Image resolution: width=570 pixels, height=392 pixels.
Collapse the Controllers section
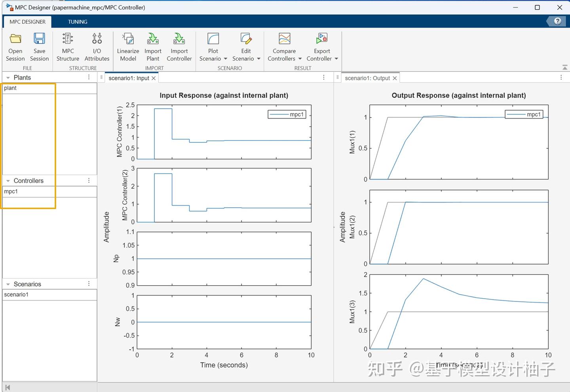coord(8,180)
